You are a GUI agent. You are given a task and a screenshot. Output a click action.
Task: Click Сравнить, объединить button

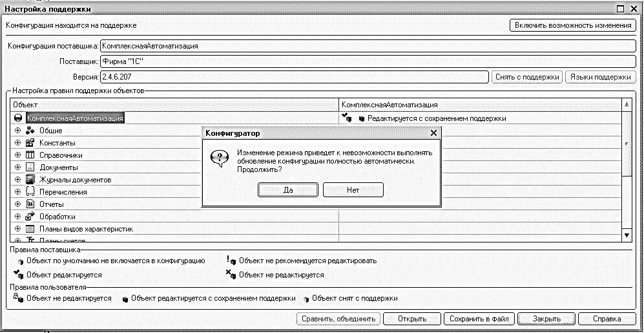click(x=338, y=319)
